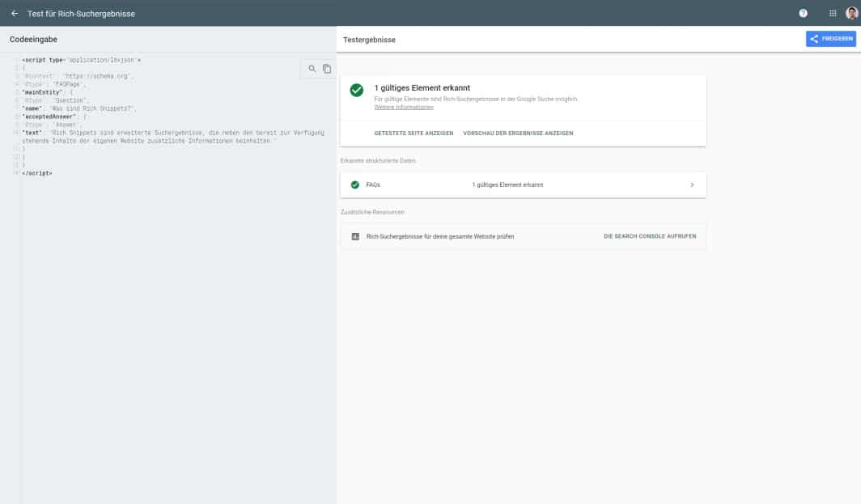Click the 'Zusätzliche Ressourcen' label
This screenshot has height=504, width=861.
tap(372, 213)
